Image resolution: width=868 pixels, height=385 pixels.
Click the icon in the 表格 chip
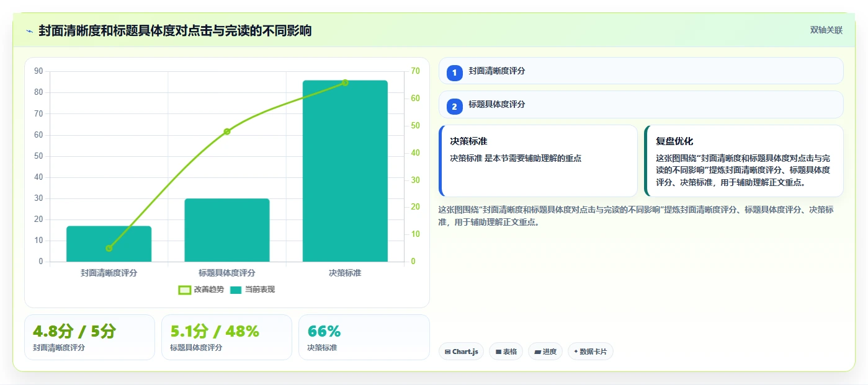pos(498,352)
